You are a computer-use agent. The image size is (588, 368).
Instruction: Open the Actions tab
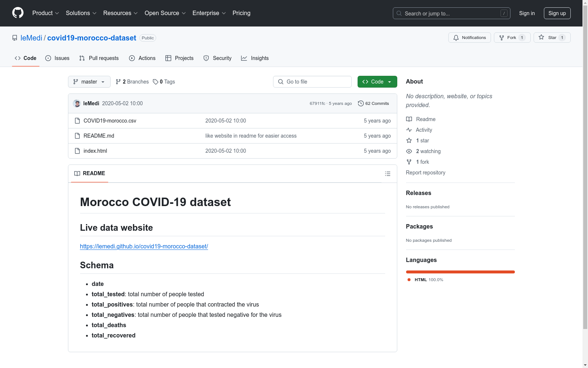point(142,58)
